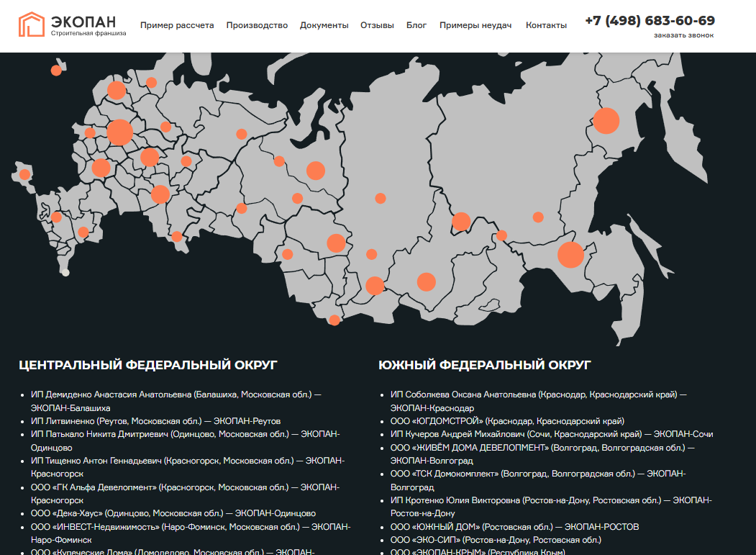This screenshot has height=555, width=756.
Task: Select ООО «ИНВЕСТ-Недвижимость» entry
Action: click(191, 533)
